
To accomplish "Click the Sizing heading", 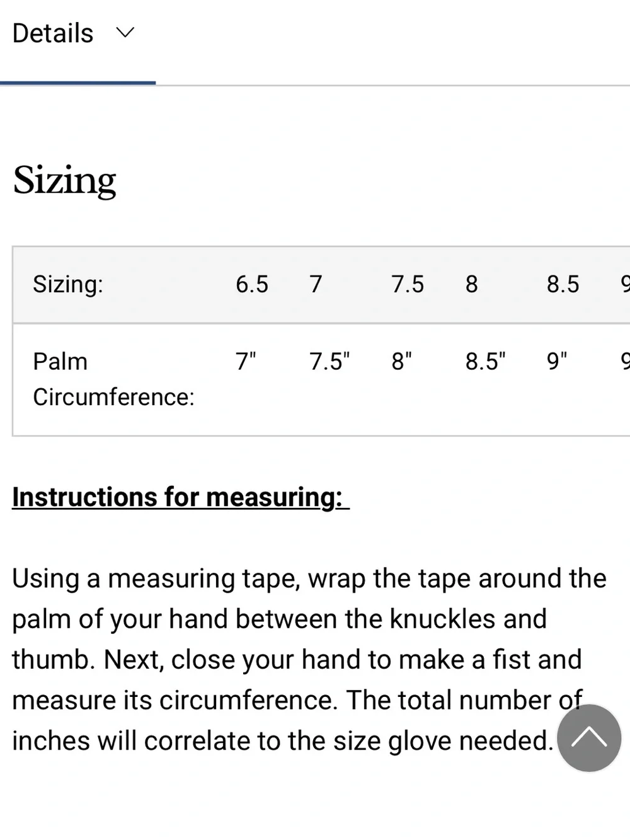I will pos(65,181).
